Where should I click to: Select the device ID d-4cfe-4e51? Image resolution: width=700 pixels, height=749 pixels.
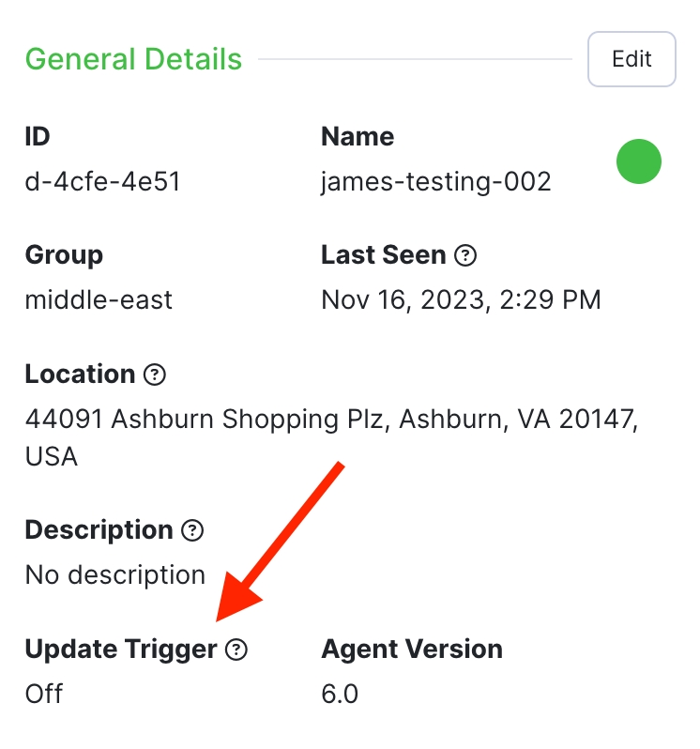coord(102,181)
